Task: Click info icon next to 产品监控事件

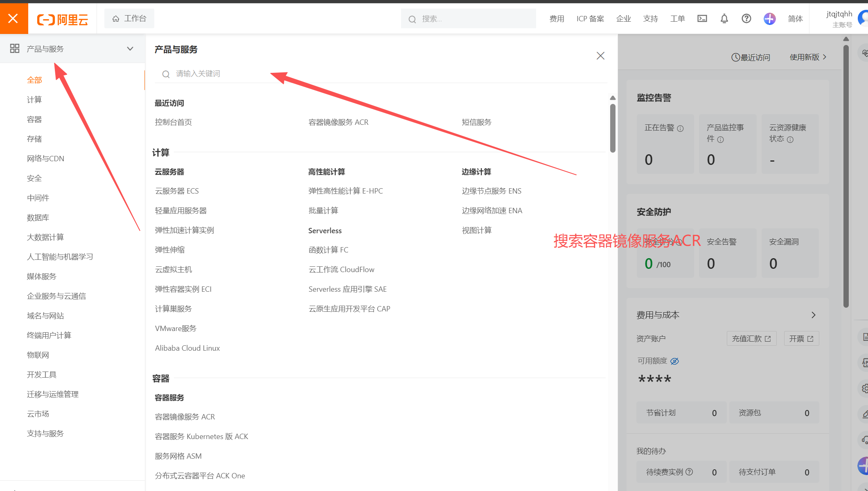Action: pyautogui.click(x=721, y=140)
